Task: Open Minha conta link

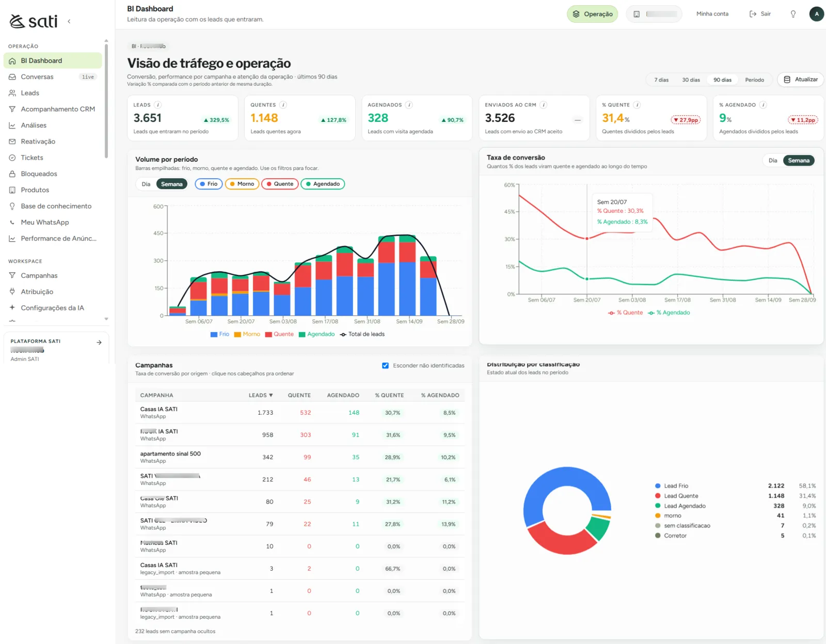Action: (712, 14)
